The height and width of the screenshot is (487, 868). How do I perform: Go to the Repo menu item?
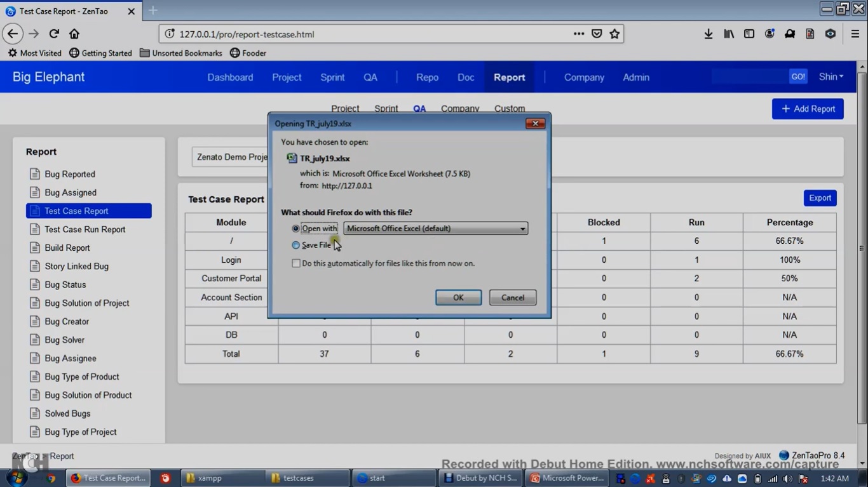click(427, 77)
